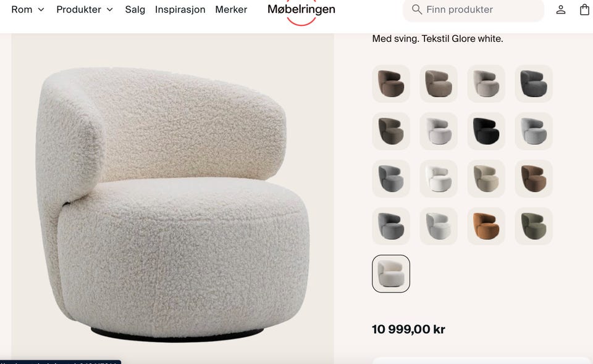This screenshot has height=364, width=593.
Task: Click the Møbelringen logo
Action: click(301, 10)
